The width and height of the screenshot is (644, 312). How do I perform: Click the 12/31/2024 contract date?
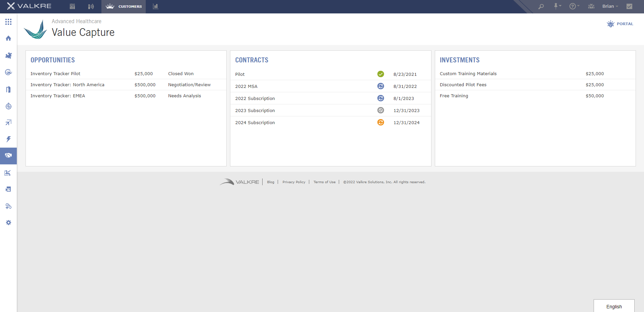tap(407, 123)
